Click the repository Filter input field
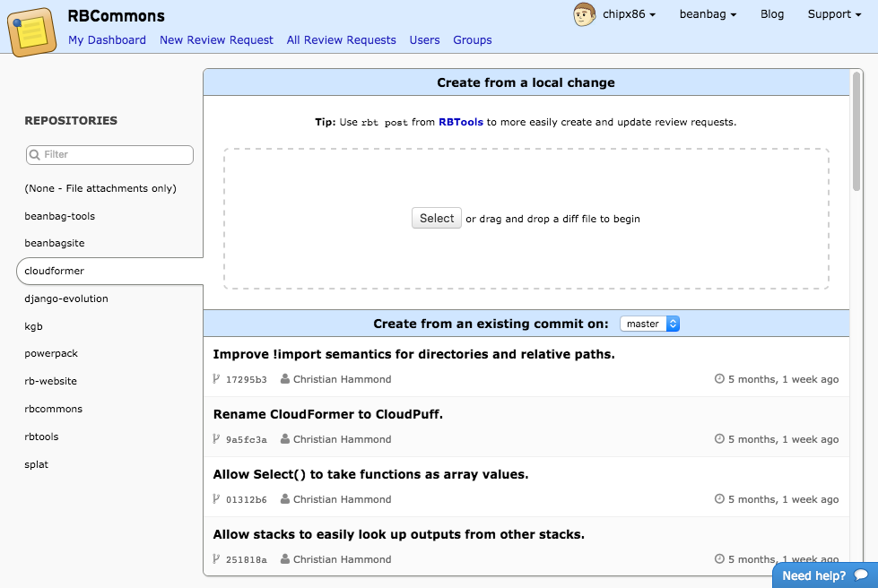The height and width of the screenshot is (588, 878). click(109, 155)
